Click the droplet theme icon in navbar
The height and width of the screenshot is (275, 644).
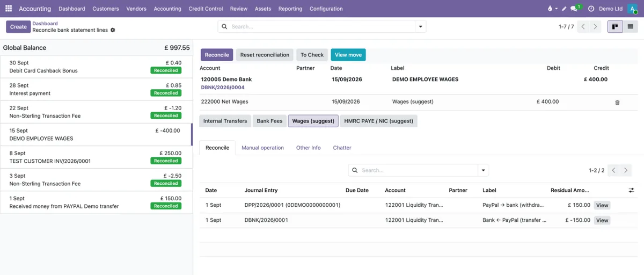(x=550, y=9)
